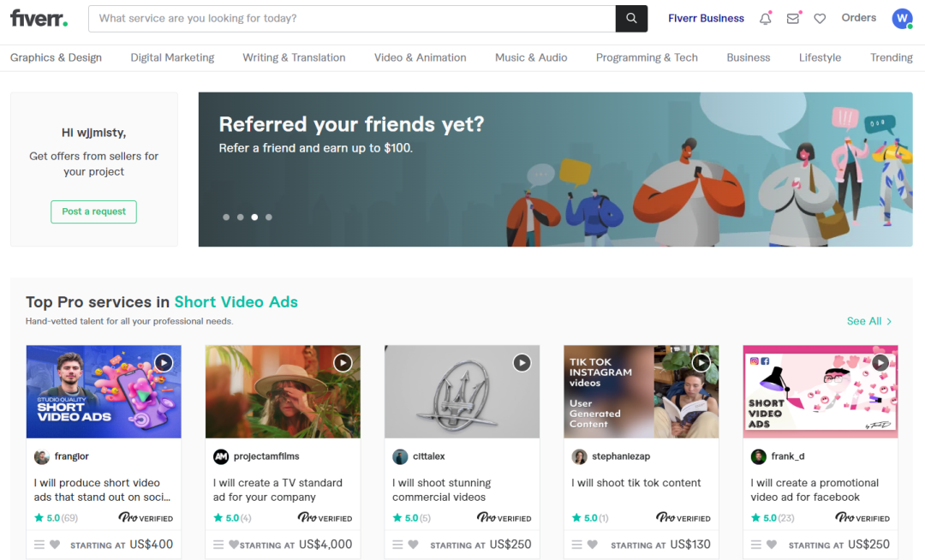Viewport: 925px width, 560px height.
Task: Select second banner carousel dot
Action: tap(240, 217)
